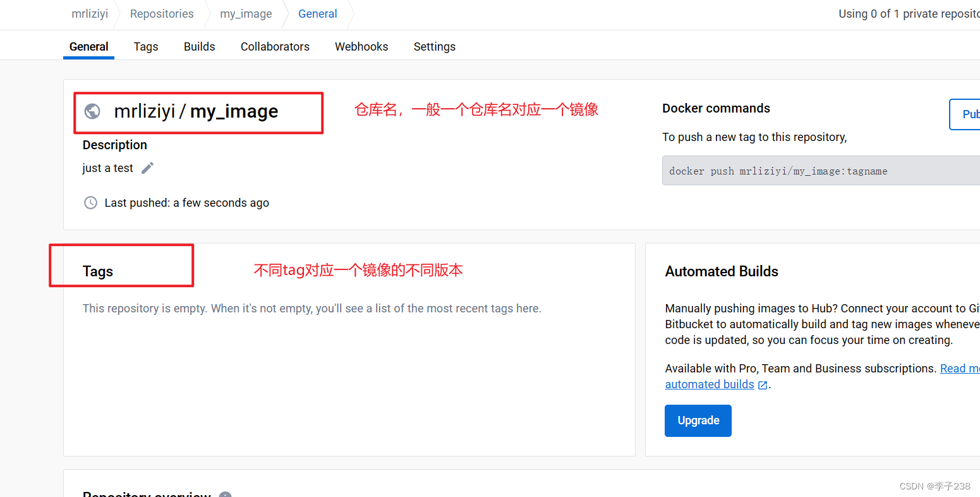Image resolution: width=980 pixels, height=497 pixels.
Task: Click the Repositories breadcrumb link
Action: coord(162,14)
